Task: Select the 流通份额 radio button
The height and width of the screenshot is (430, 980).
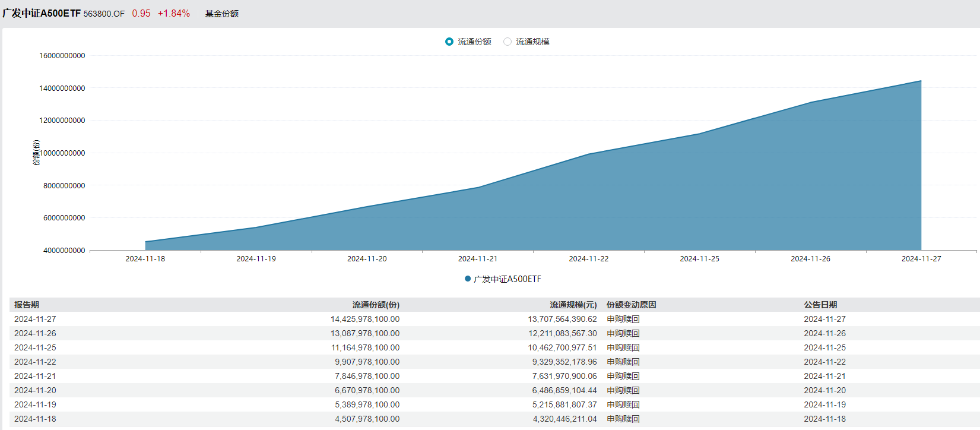Action: pos(449,42)
